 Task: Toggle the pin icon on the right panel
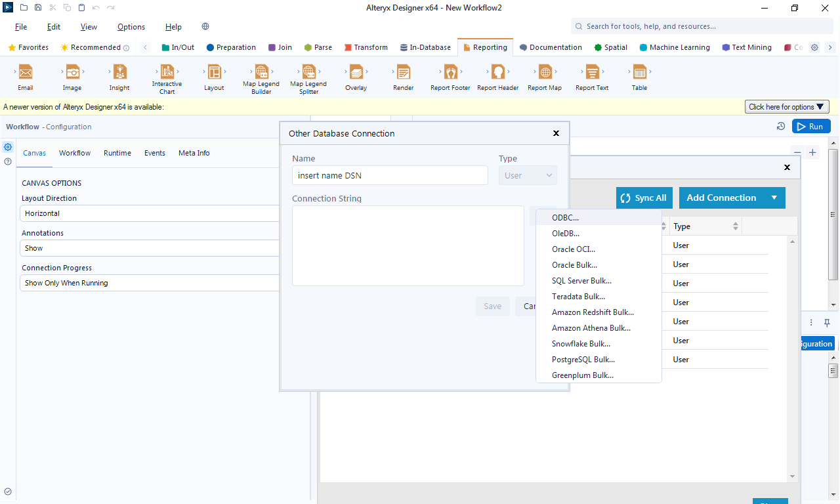(827, 322)
